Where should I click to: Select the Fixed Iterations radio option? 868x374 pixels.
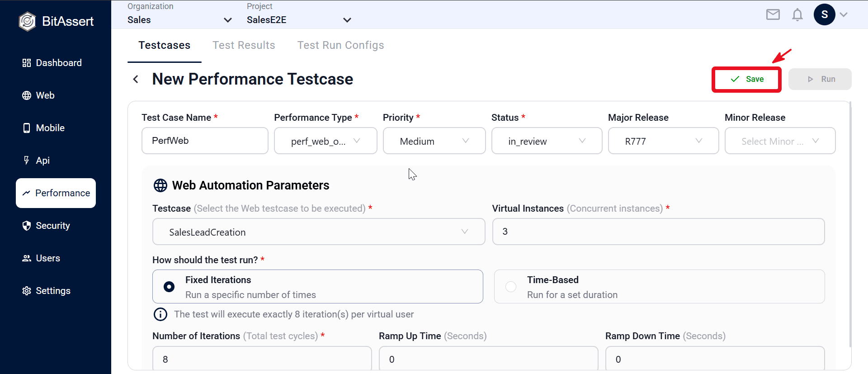coord(169,287)
